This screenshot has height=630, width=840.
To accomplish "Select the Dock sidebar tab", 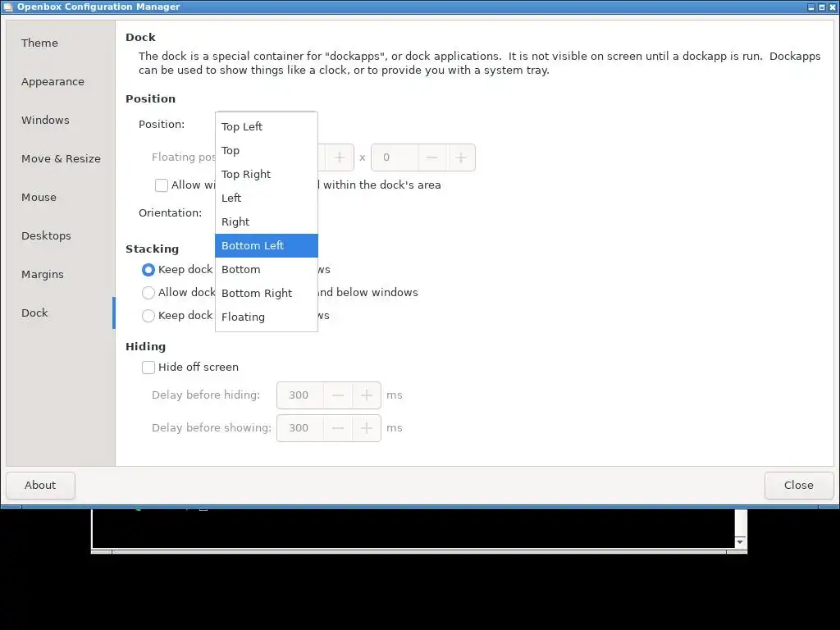I will (61, 313).
